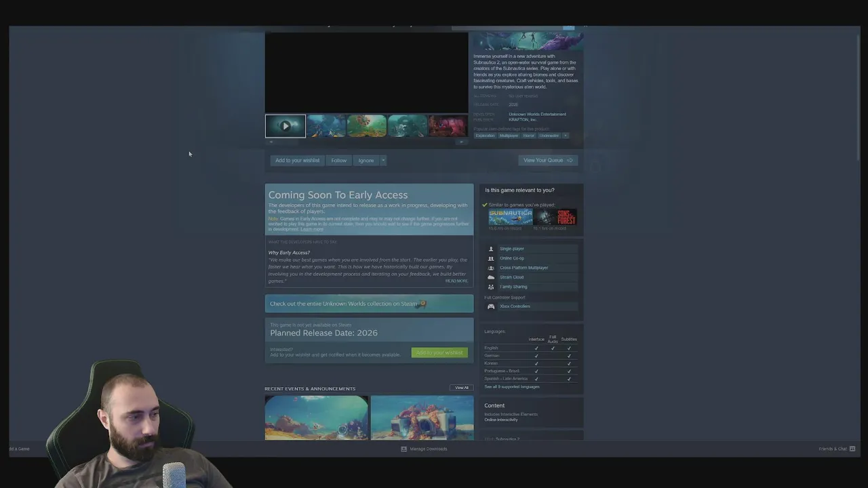This screenshot has height=488, width=868.
Task: Open the KRAFTON, Inc. publisher link
Action: pyautogui.click(x=523, y=119)
